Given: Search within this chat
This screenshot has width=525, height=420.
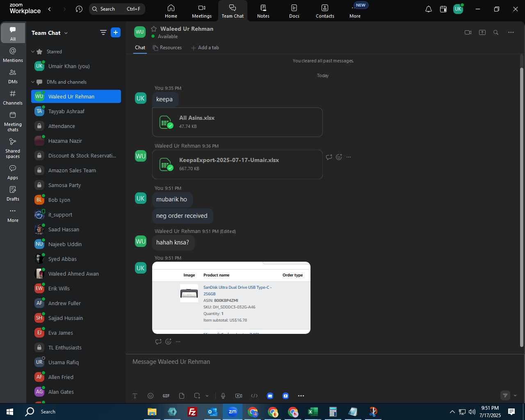Looking at the screenshot, I should click(x=496, y=32).
